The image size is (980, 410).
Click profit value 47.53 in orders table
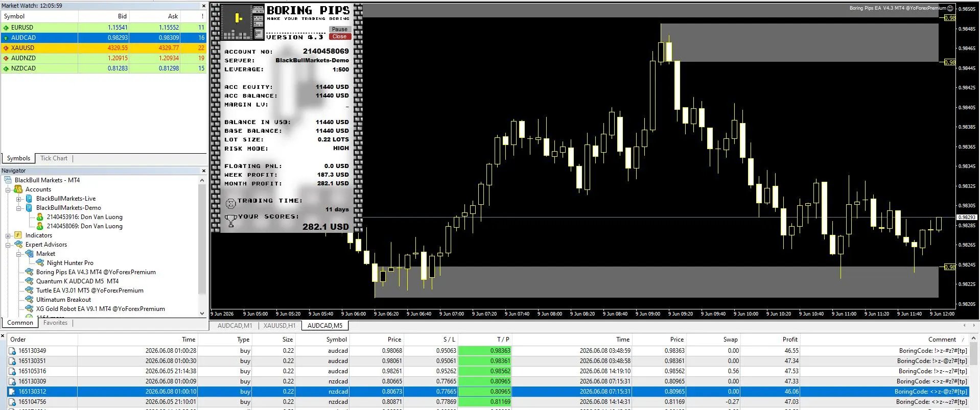(791, 371)
